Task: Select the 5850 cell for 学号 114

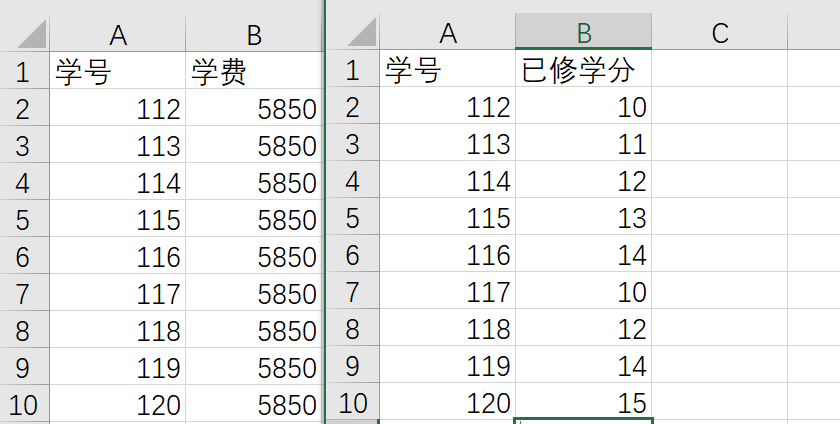Action: pyautogui.click(x=254, y=181)
